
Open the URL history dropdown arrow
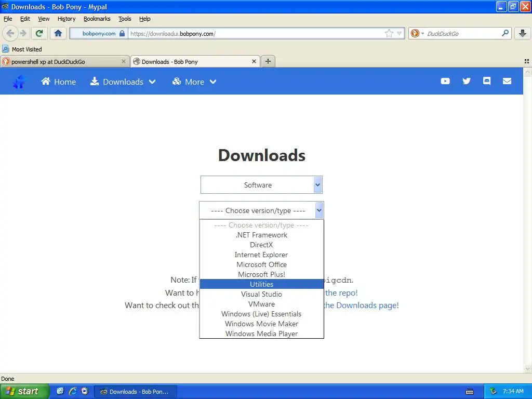pos(400,33)
